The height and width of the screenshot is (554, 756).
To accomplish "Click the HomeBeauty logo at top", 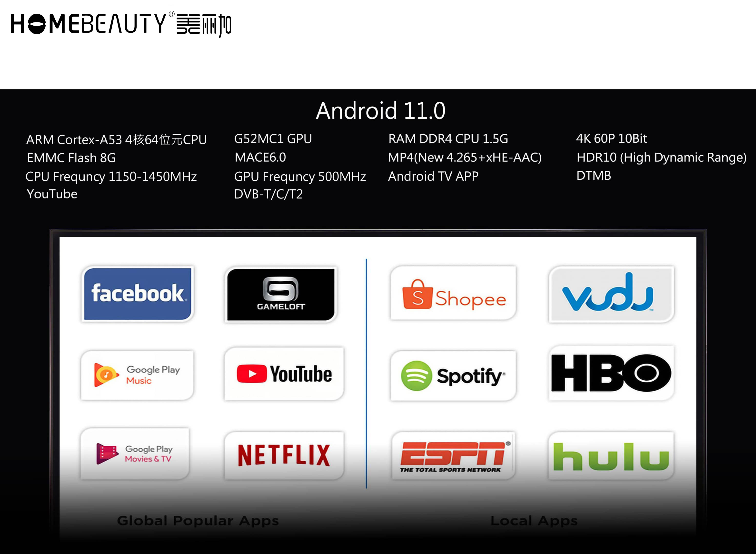I will pyautogui.click(x=121, y=24).
